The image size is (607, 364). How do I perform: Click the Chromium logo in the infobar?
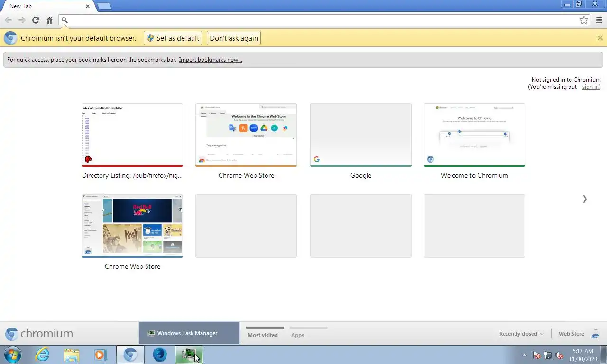(10, 38)
